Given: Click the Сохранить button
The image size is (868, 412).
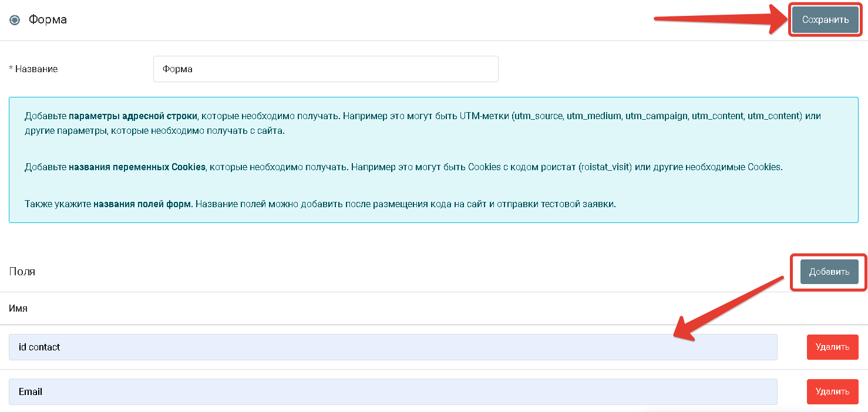Looking at the screenshot, I should click(x=825, y=19).
